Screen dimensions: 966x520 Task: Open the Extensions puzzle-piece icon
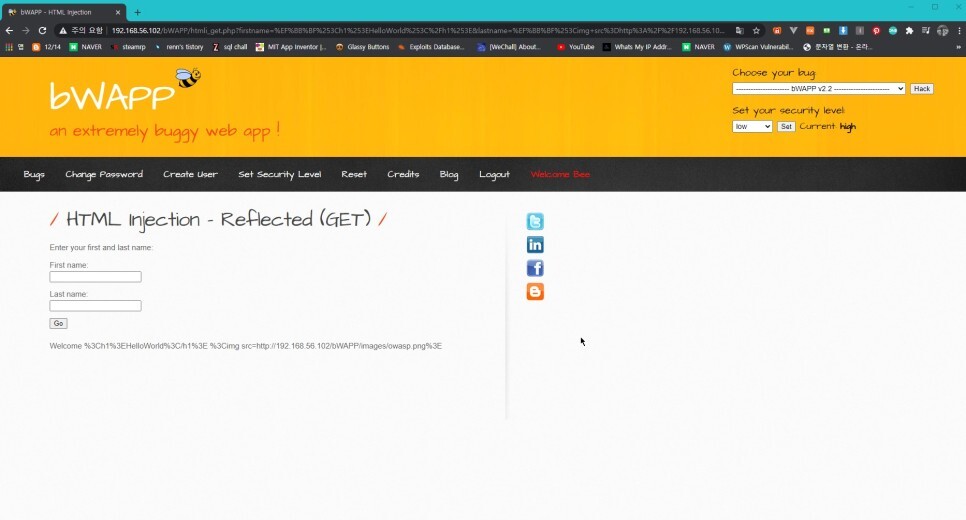tap(909, 30)
